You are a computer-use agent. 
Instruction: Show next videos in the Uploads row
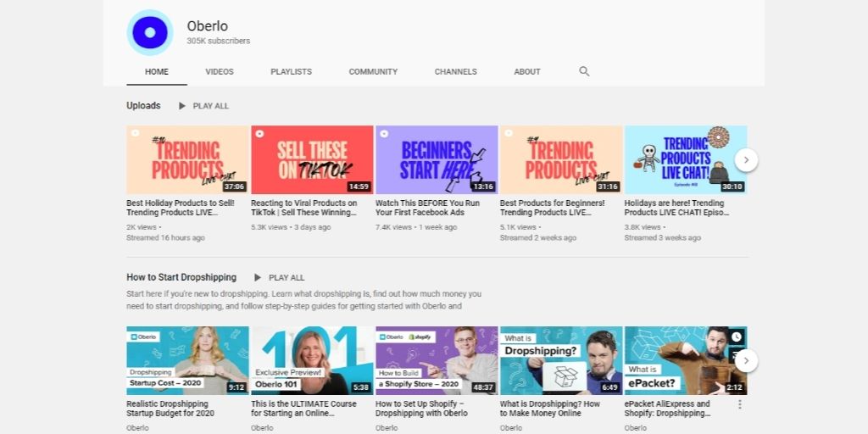coord(746,160)
